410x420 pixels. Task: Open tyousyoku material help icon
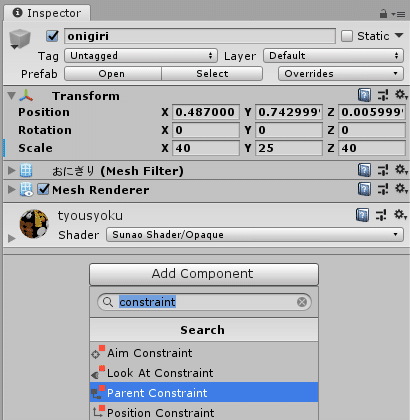[362, 215]
